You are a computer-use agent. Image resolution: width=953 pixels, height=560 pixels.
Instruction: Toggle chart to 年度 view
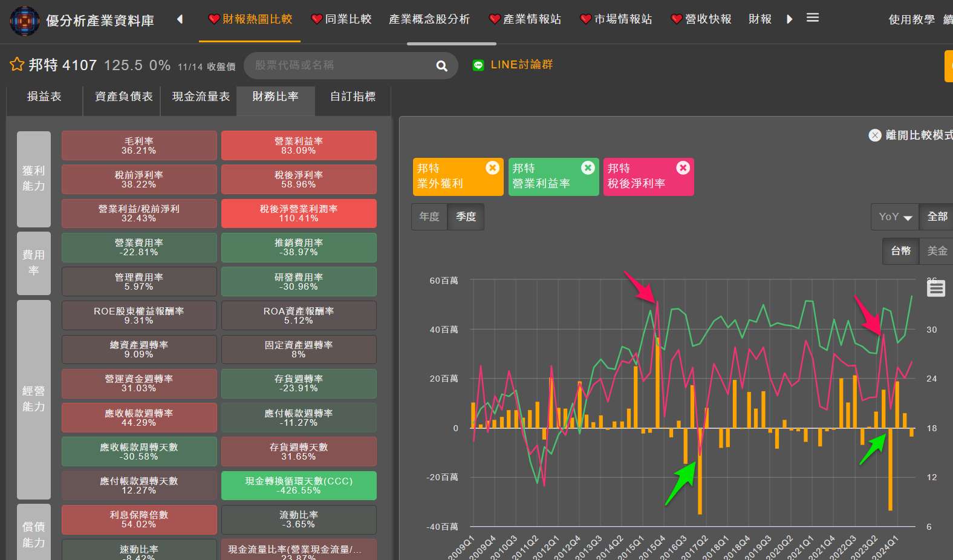point(429,217)
